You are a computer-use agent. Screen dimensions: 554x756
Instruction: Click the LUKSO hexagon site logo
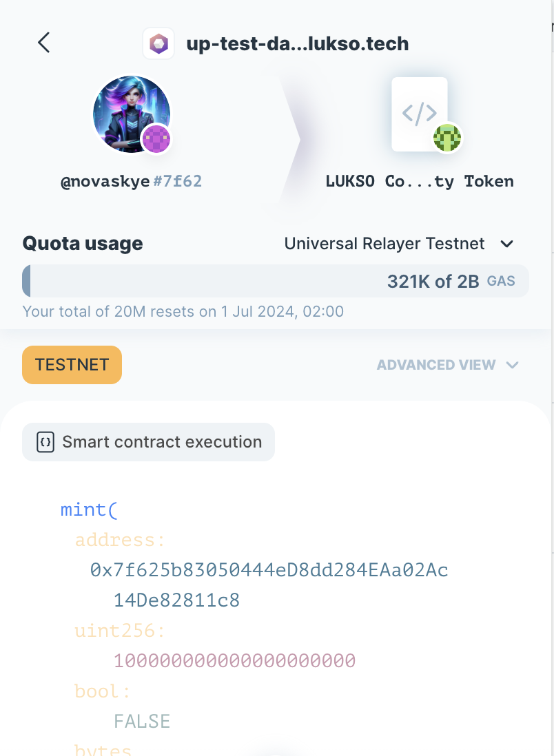pyautogui.click(x=158, y=44)
